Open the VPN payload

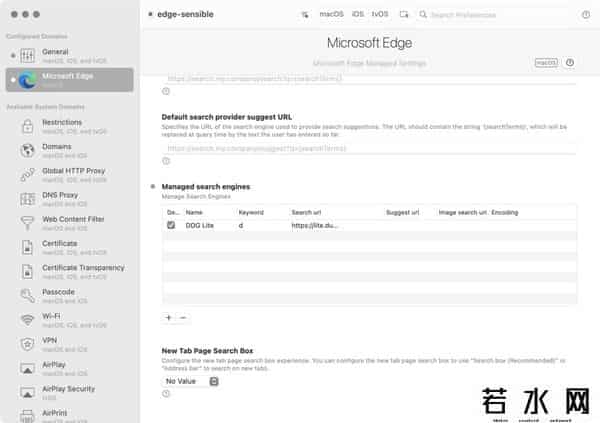[x=70, y=344]
